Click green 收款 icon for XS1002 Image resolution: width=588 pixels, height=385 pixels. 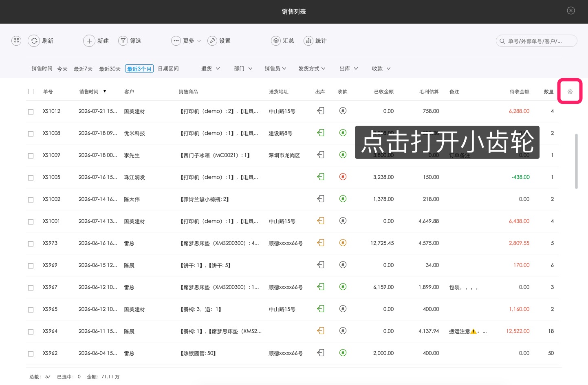[x=343, y=199]
